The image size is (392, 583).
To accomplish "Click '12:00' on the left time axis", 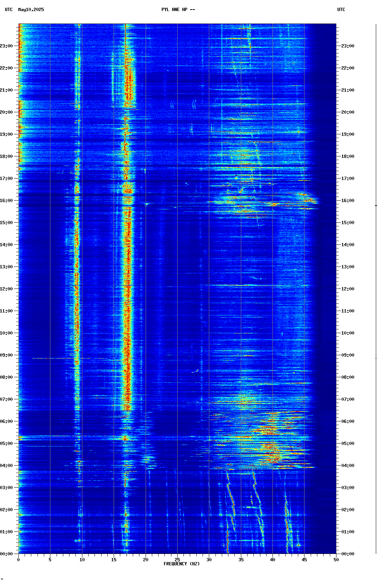I will (6, 289).
